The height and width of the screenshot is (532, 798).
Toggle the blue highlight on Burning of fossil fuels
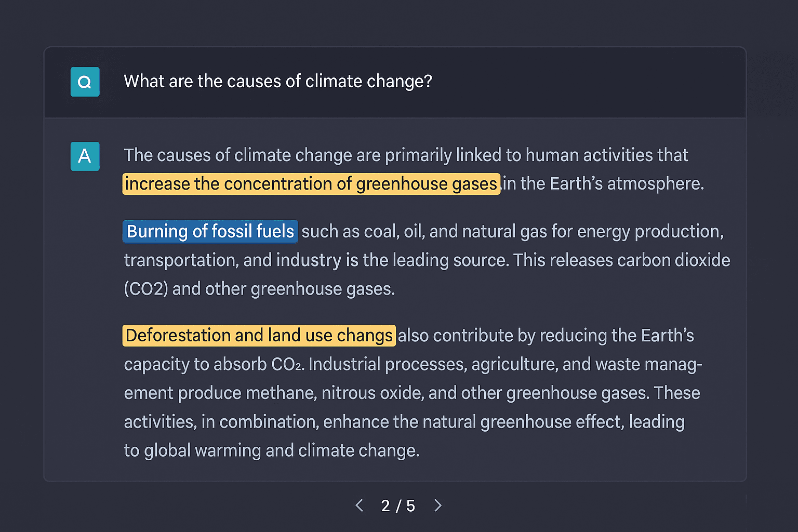tap(210, 231)
